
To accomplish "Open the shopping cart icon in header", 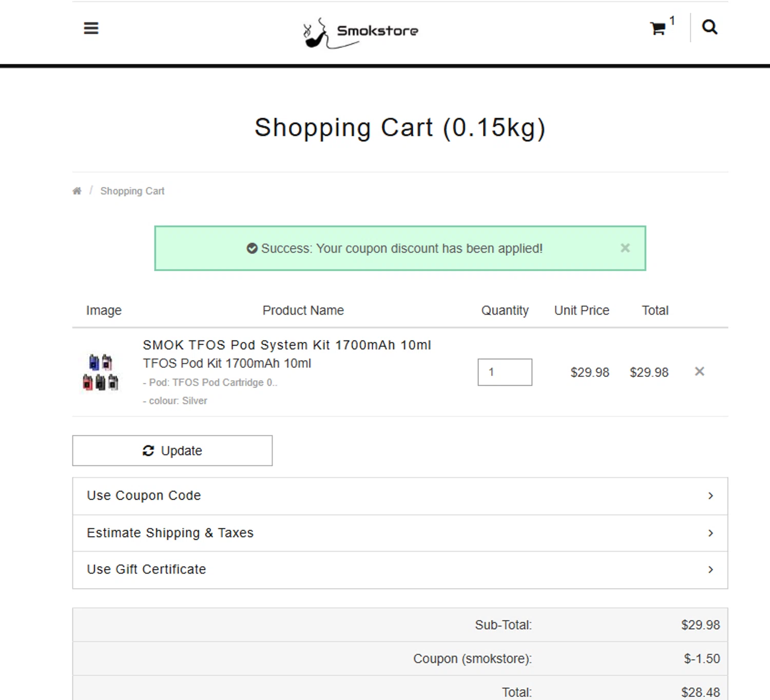I will point(658,28).
